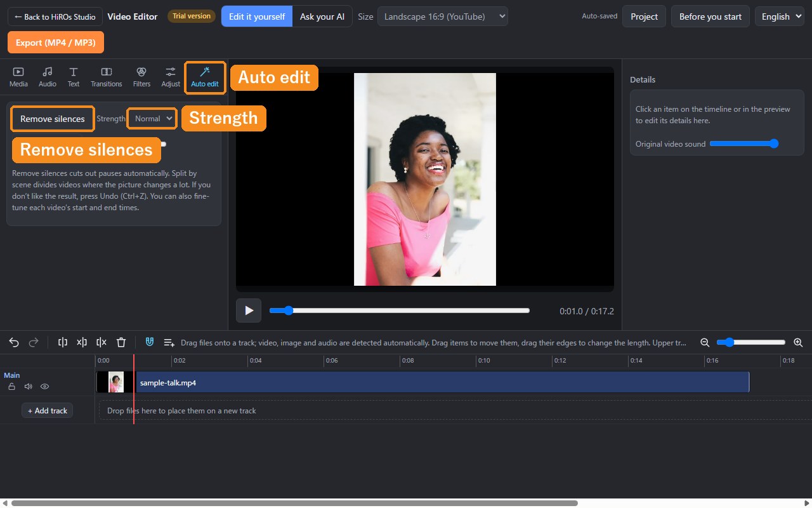Select the sample-talk.mp4 clip on timeline
Screen dimensions: 812x508
click(x=424, y=382)
